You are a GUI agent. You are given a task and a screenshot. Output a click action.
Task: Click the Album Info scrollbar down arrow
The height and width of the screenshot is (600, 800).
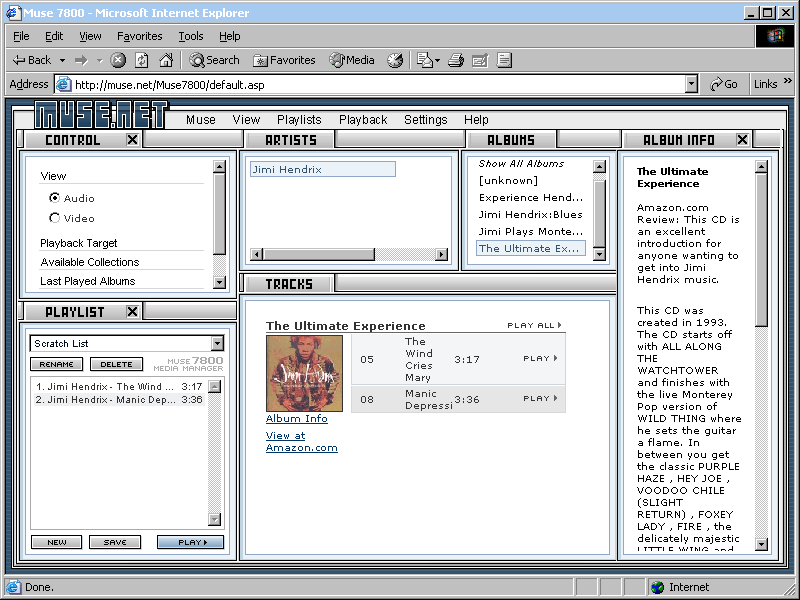pyautogui.click(x=761, y=544)
